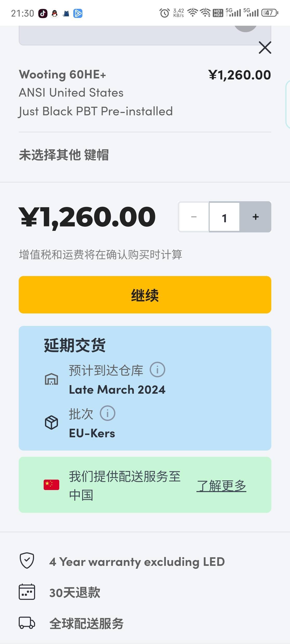Screen dimensions: 290x644
Task: Tap the 全球配送服务 text
Action: tap(87, 623)
